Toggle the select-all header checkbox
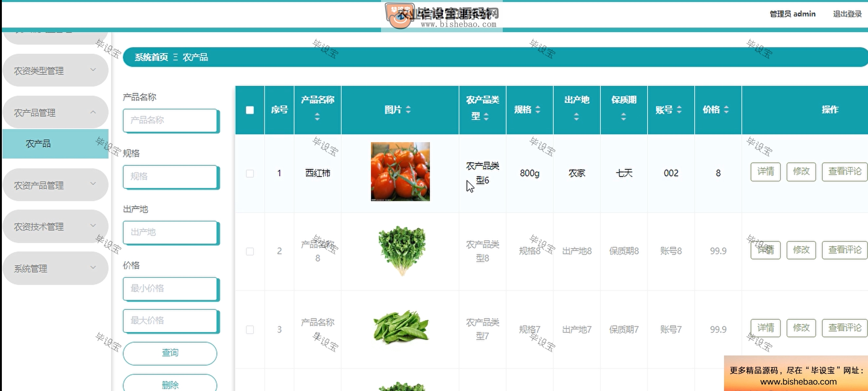Viewport: 868px width, 391px height. coord(250,110)
